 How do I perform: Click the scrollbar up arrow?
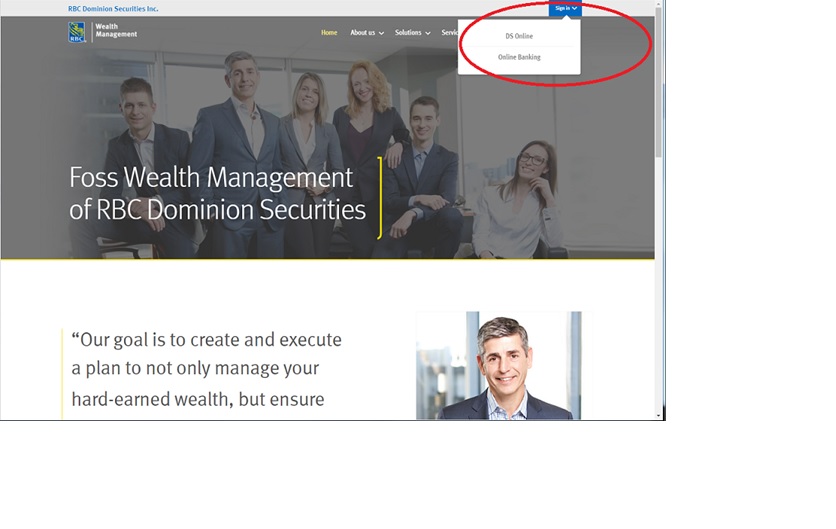click(x=658, y=4)
